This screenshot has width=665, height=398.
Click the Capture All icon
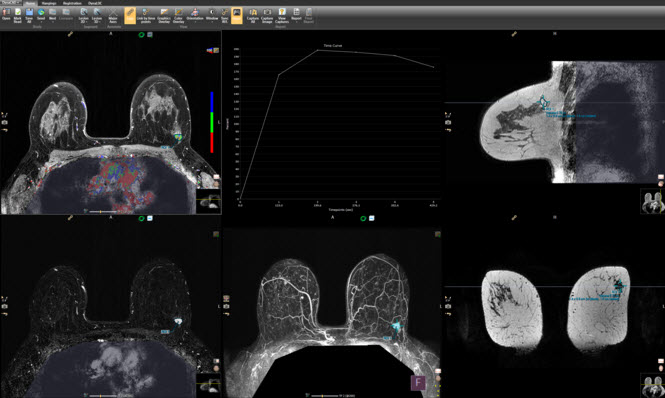(x=253, y=15)
